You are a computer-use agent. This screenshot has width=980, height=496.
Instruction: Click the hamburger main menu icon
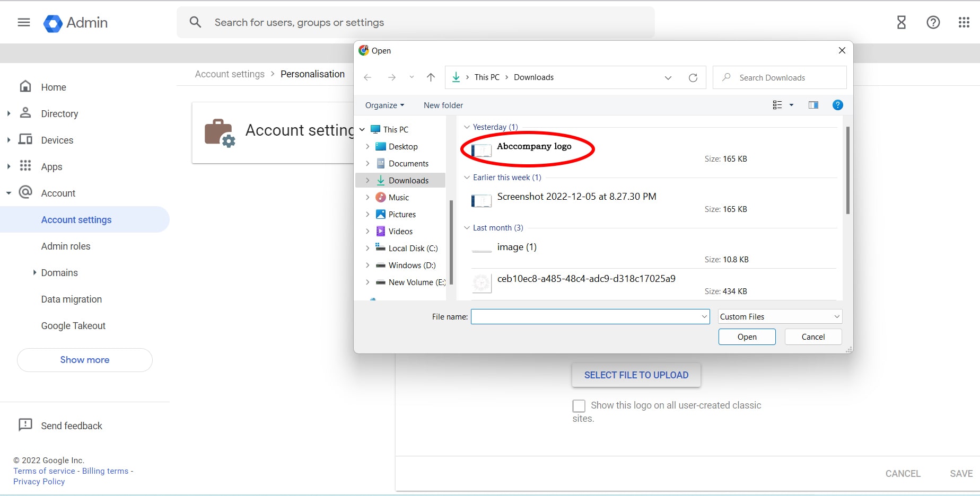point(24,22)
